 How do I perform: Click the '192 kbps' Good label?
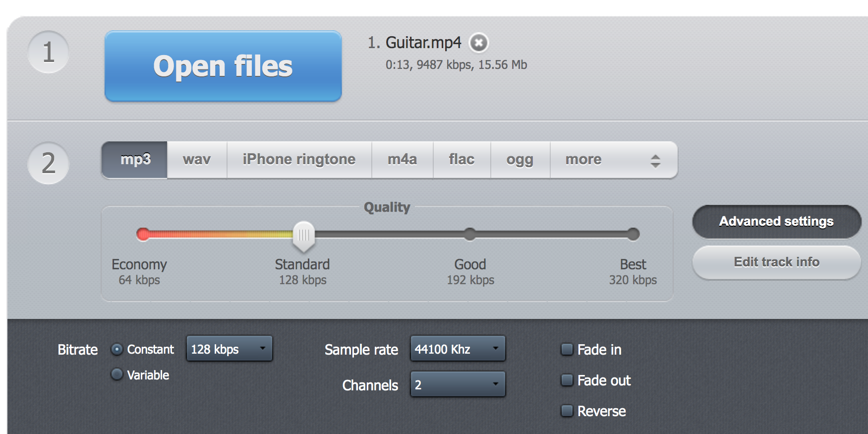coord(470,280)
